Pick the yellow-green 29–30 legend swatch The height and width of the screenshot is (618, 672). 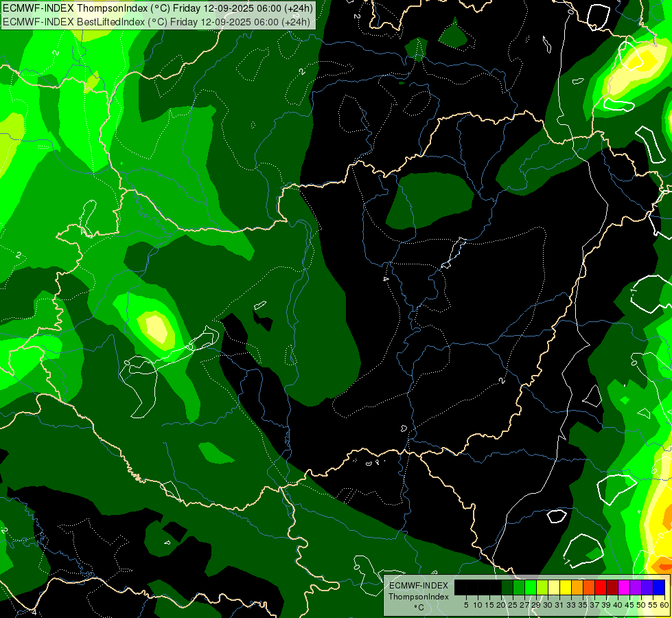click(x=542, y=587)
